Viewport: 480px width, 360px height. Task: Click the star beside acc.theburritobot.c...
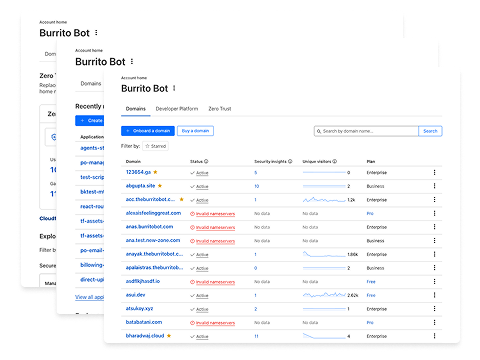[x=182, y=199]
